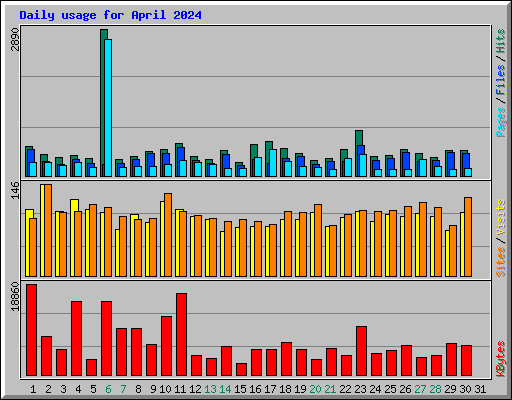
Task: Click the day 23 axis label
Action: 360,389
